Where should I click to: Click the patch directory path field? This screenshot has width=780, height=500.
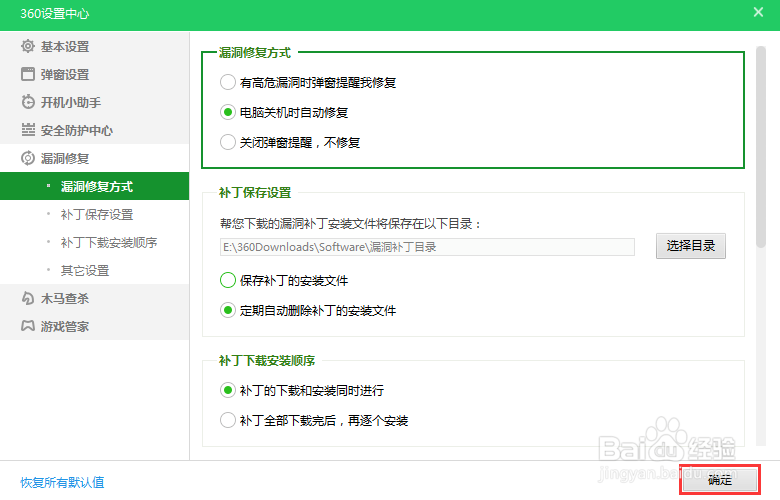427,247
